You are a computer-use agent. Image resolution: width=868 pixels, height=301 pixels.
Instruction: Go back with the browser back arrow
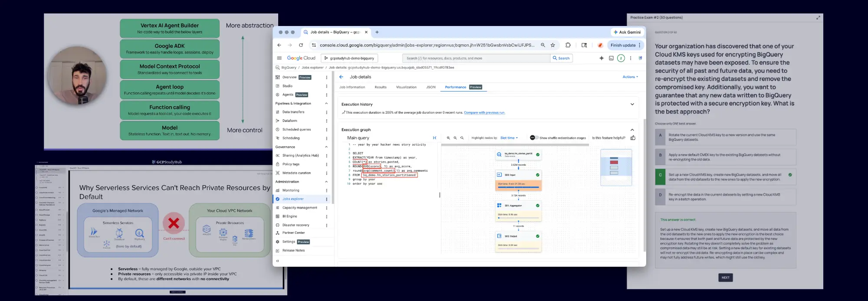tap(279, 45)
